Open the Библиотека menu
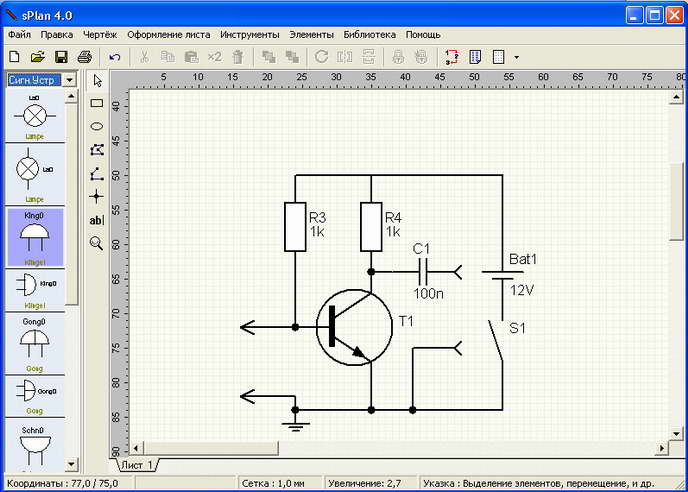The width and height of the screenshot is (688, 492). click(369, 34)
